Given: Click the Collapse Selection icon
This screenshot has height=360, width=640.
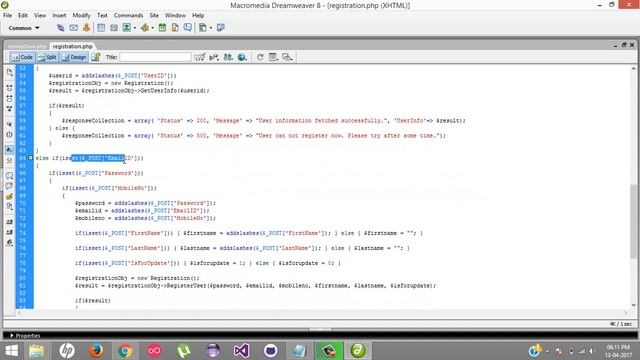Looking at the screenshot, I should coord(9,98).
